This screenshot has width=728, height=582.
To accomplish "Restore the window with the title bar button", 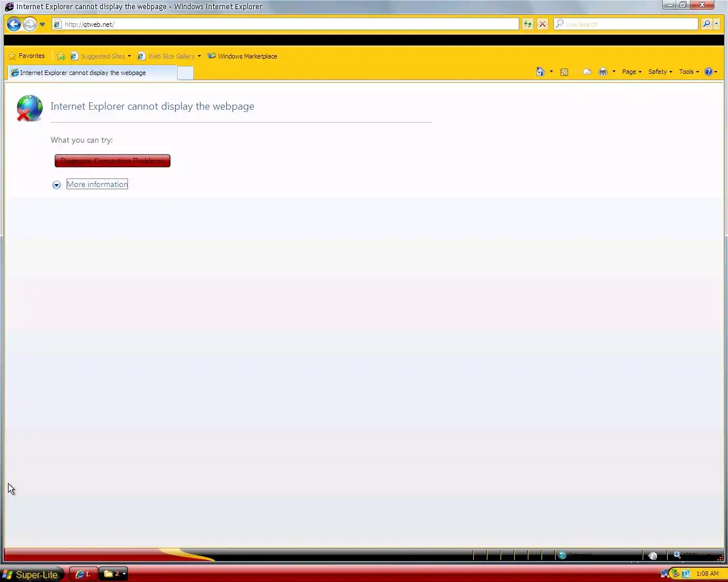I will (683, 5).
